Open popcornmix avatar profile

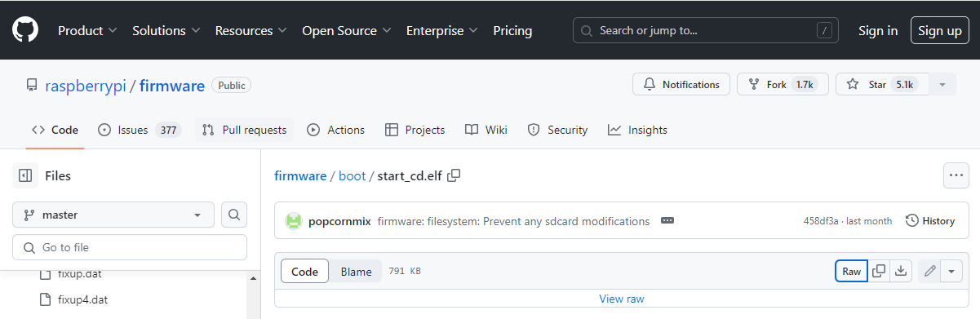(293, 221)
